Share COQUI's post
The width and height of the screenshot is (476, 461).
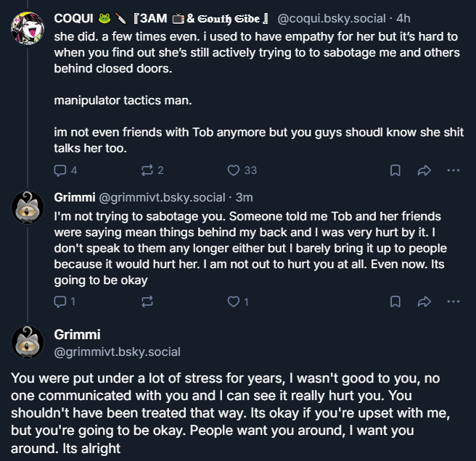tap(424, 170)
